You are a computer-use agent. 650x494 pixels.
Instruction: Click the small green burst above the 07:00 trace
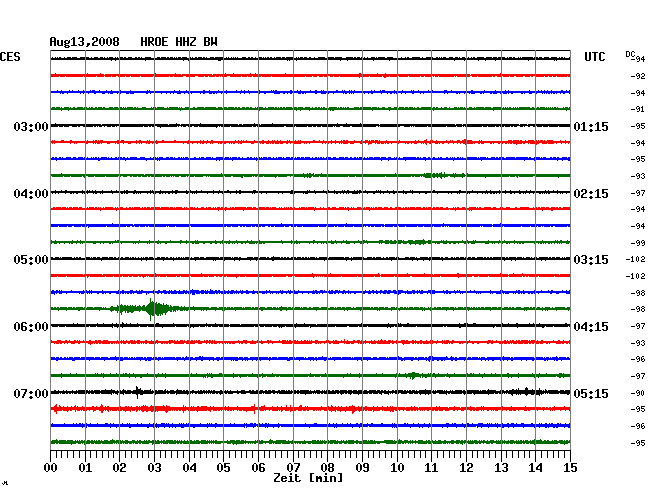[413, 375]
